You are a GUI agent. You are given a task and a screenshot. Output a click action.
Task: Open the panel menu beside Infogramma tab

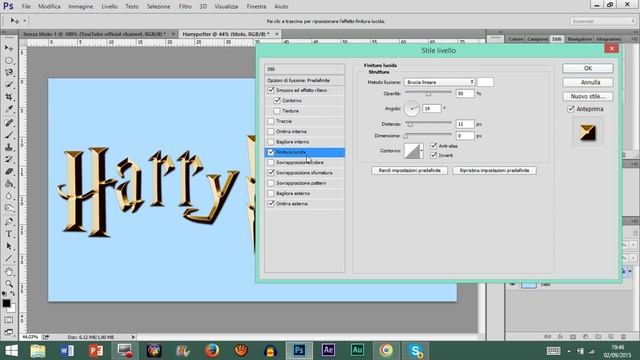click(x=634, y=39)
